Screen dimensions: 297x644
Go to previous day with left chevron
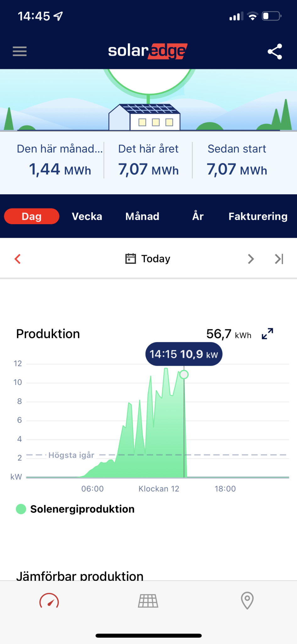coord(18,259)
